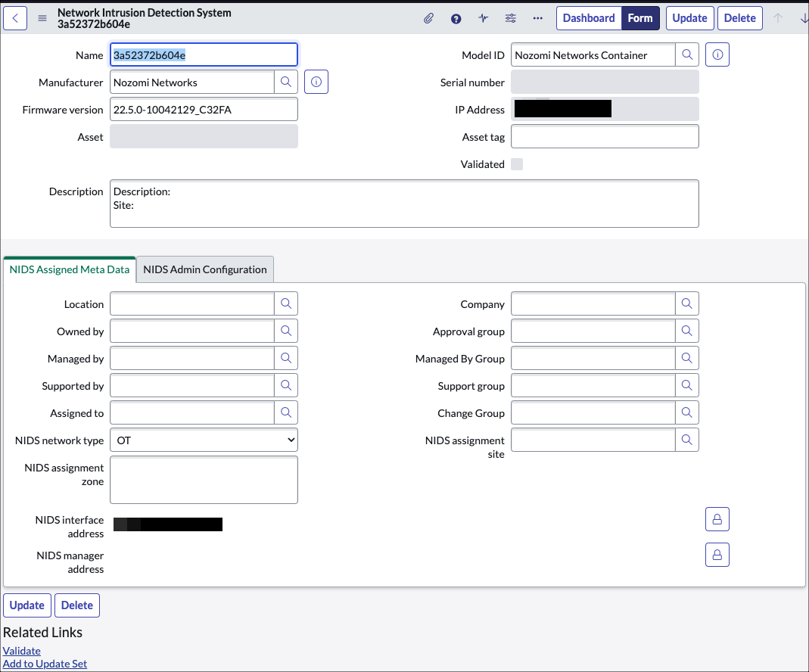Select the NIDS Assigned Meta Data tab

[x=70, y=269]
